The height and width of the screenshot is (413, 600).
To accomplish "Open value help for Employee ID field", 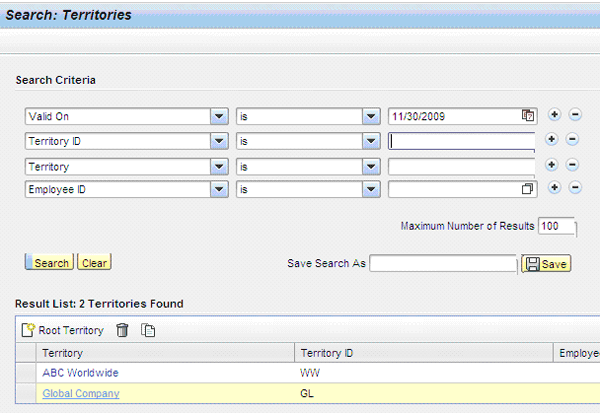I will [528, 188].
